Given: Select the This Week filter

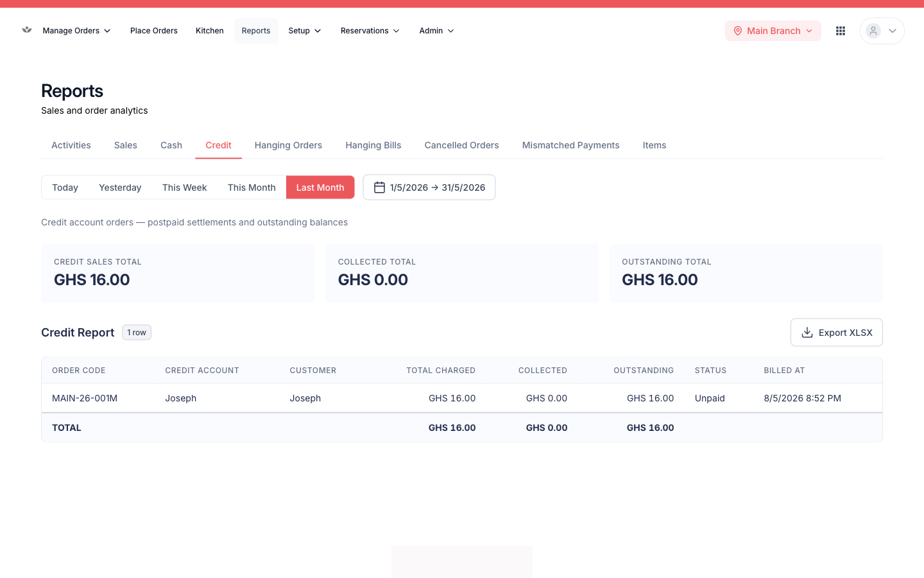Looking at the screenshot, I should [x=185, y=188].
